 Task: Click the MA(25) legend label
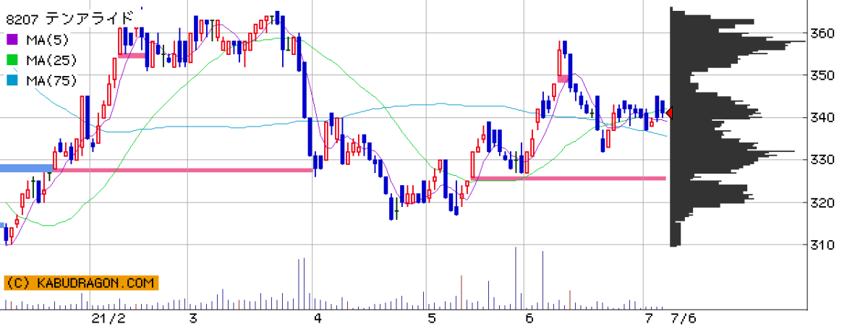[51, 60]
